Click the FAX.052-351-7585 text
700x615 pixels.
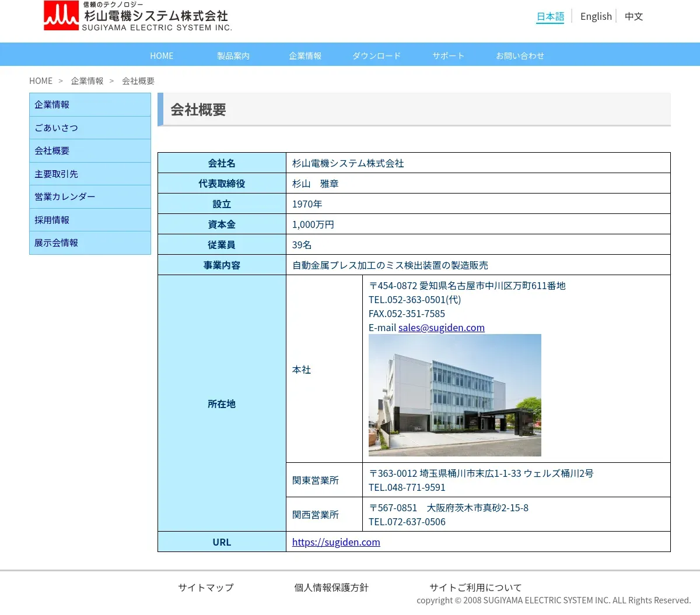407,314
